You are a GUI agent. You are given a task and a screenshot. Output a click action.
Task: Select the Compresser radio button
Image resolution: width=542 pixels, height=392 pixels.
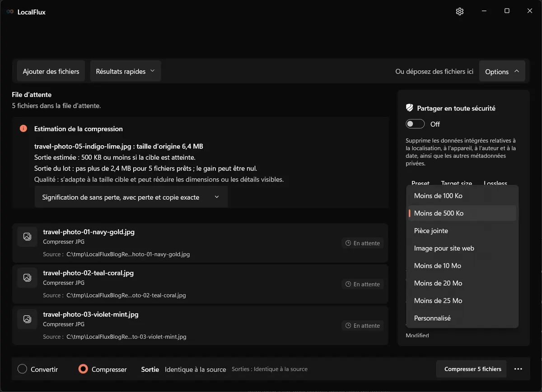click(x=83, y=369)
